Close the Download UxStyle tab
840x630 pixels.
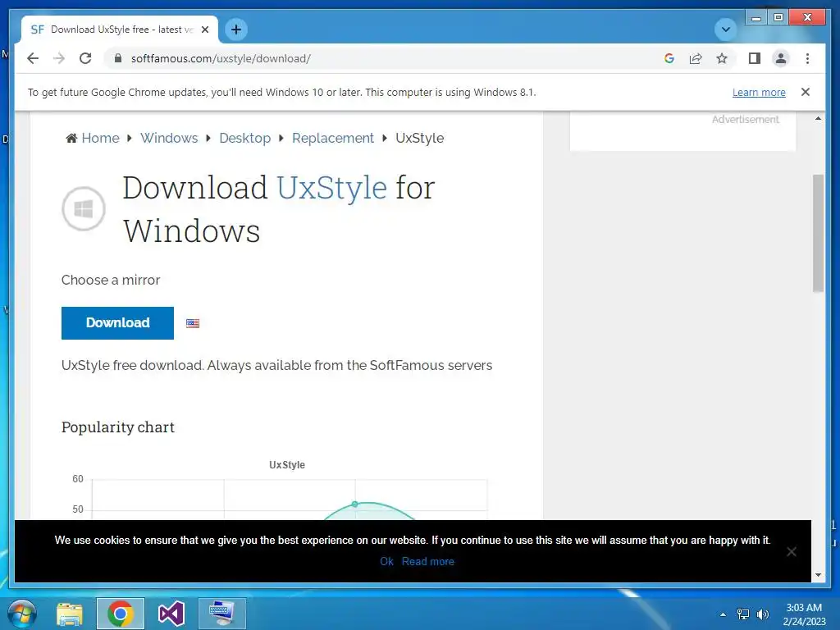click(x=204, y=30)
